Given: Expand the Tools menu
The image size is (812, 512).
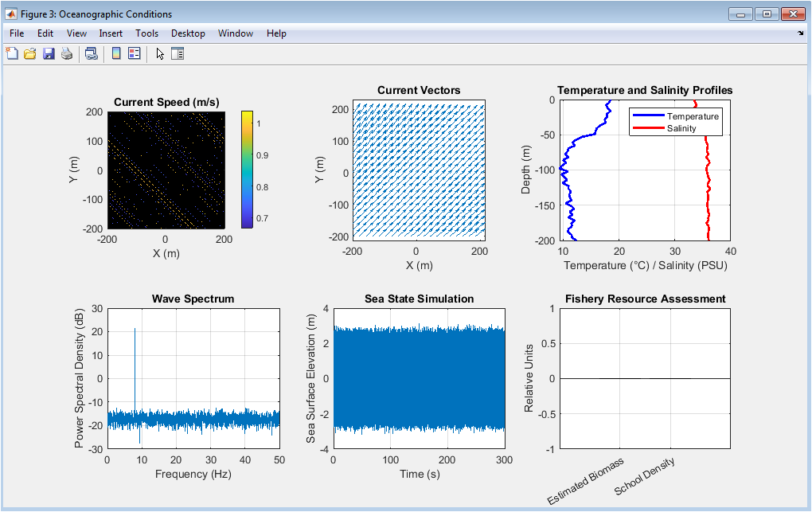Looking at the screenshot, I should [146, 33].
